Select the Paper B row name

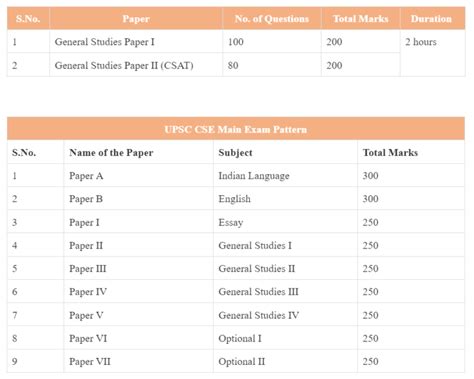(x=138, y=199)
